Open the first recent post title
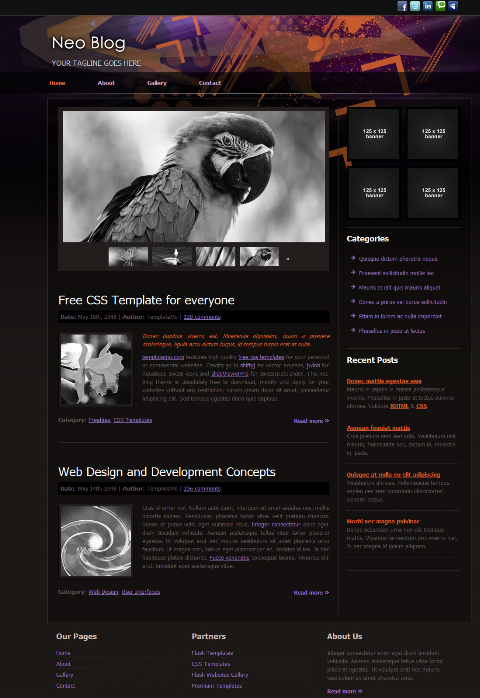The height and width of the screenshot is (698, 480). [384, 381]
